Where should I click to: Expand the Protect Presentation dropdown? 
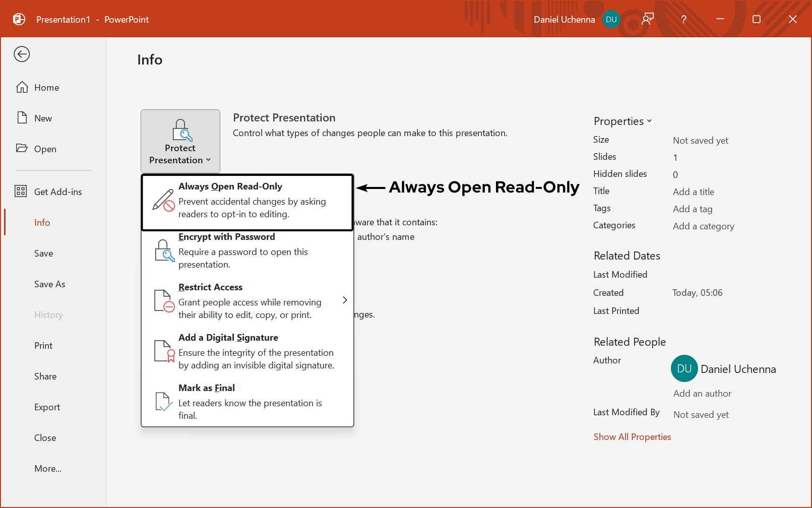tap(209, 160)
